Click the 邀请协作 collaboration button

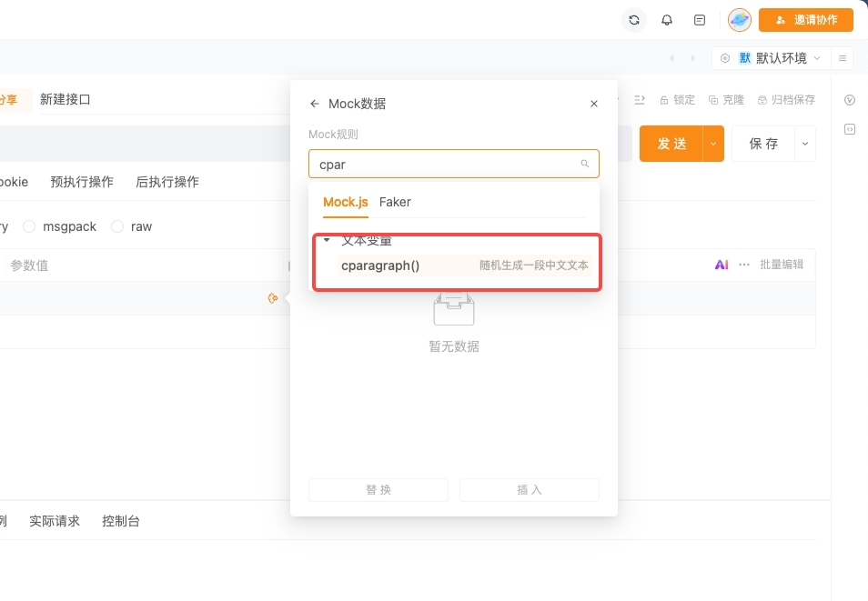coord(806,19)
